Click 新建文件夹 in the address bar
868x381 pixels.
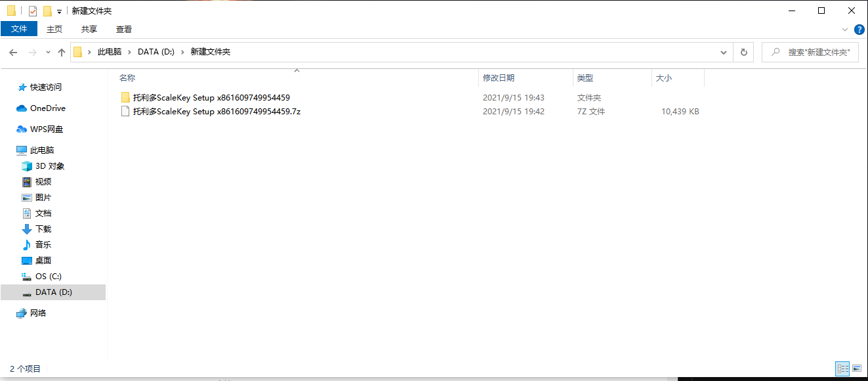[211, 52]
